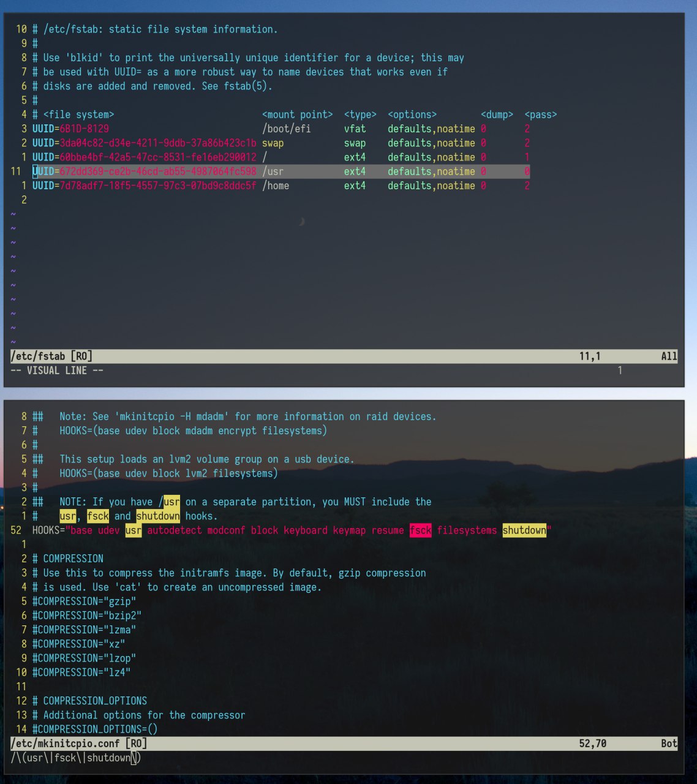Click the '/boot/efi' mount point
Viewport: 697px width, 784px height.
pos(287,129)
